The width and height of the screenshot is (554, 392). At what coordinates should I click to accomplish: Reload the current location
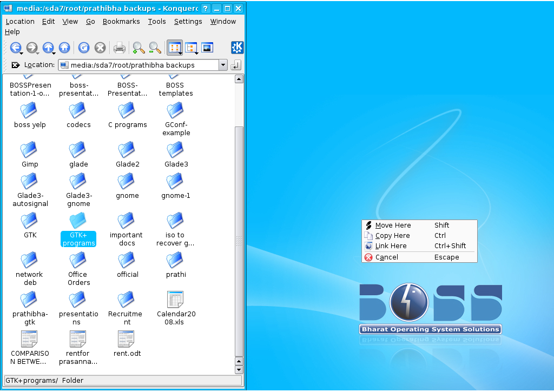pos(84,48)
